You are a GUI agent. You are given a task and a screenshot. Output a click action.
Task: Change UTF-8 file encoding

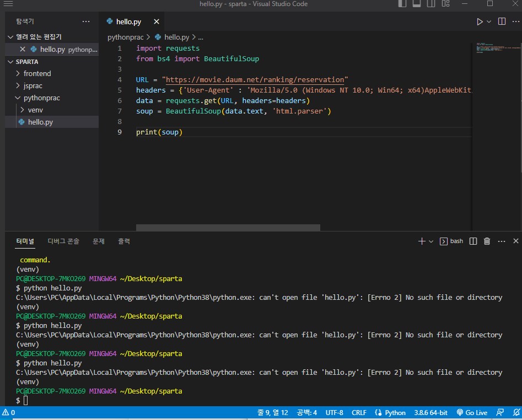[x=334, y=413]
